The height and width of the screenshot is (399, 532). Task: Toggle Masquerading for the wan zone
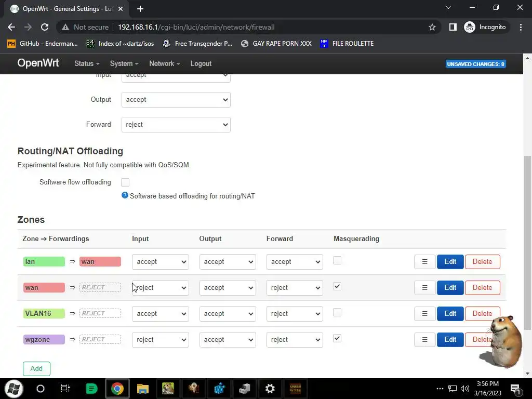tap(337, 286)
